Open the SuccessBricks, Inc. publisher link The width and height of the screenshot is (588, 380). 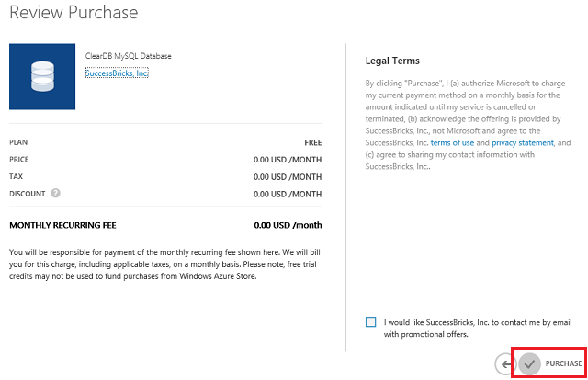pyautogui.click(x=117, y=73)
